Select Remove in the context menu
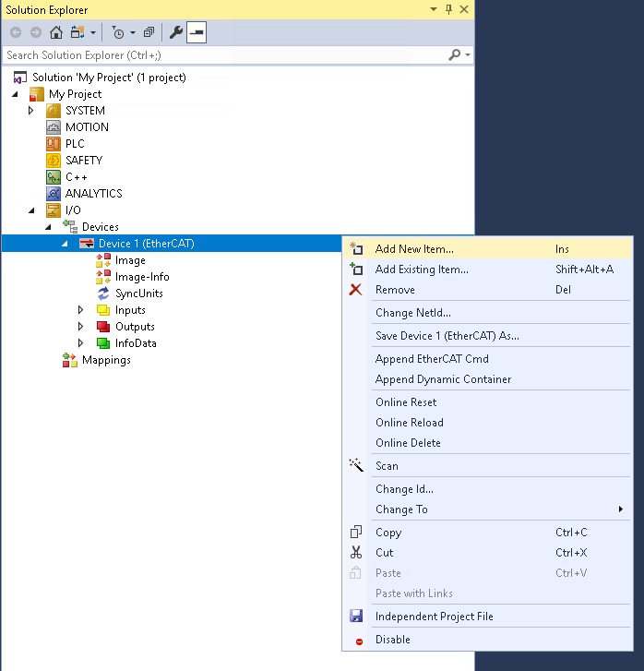Viewport: 644px width, 671px height. point(395,290)
